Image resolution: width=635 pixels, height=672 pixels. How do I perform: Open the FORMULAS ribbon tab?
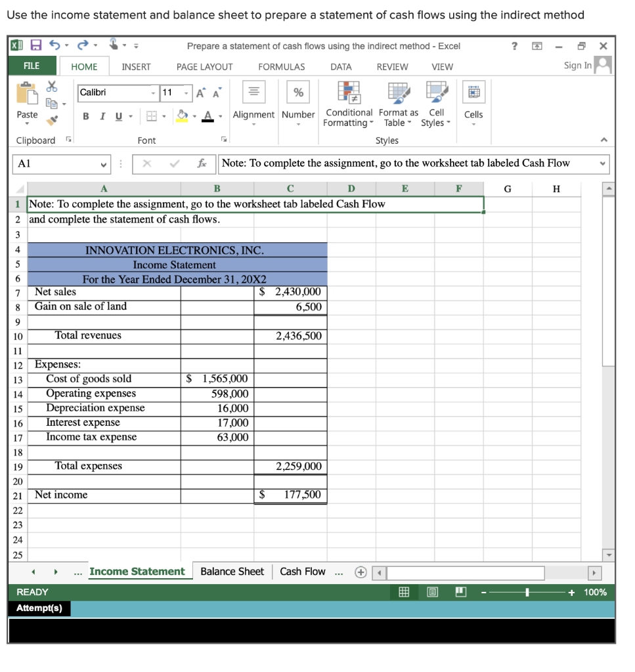pos(282,66)
